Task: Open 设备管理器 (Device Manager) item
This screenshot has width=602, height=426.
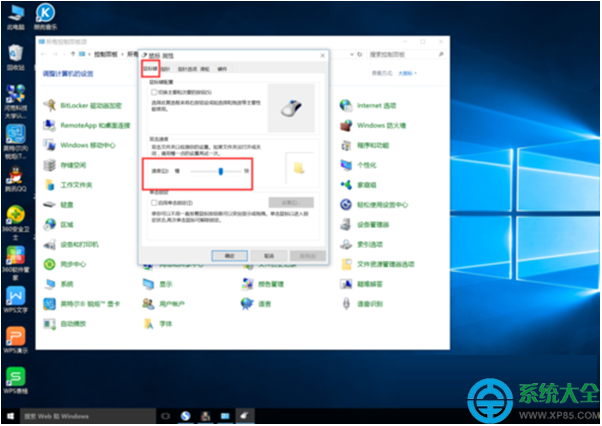Action: (x=365, y=225)
